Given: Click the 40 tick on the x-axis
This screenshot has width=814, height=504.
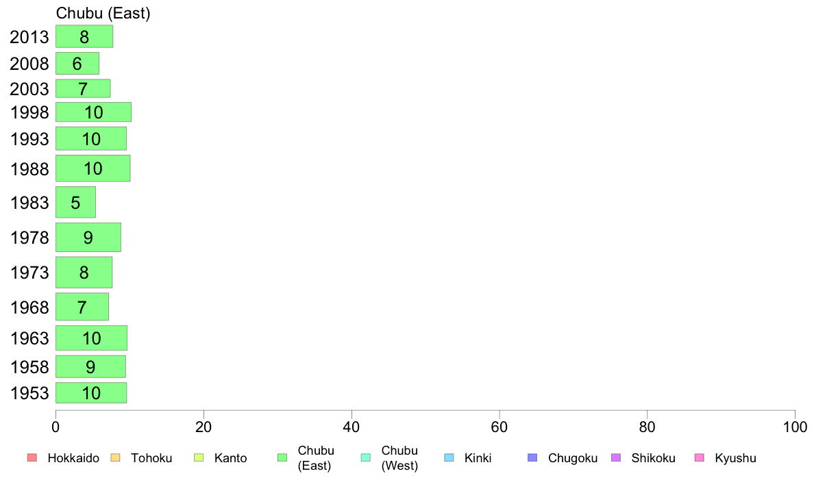Looking at the screenshot, I should point(351,427).
